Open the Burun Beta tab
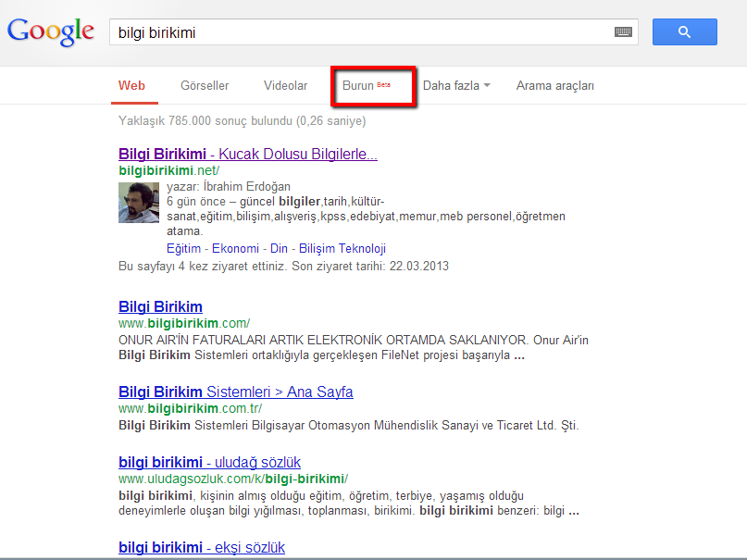The height and width of the screenshot is (560, 747). [x=367, y=86]
